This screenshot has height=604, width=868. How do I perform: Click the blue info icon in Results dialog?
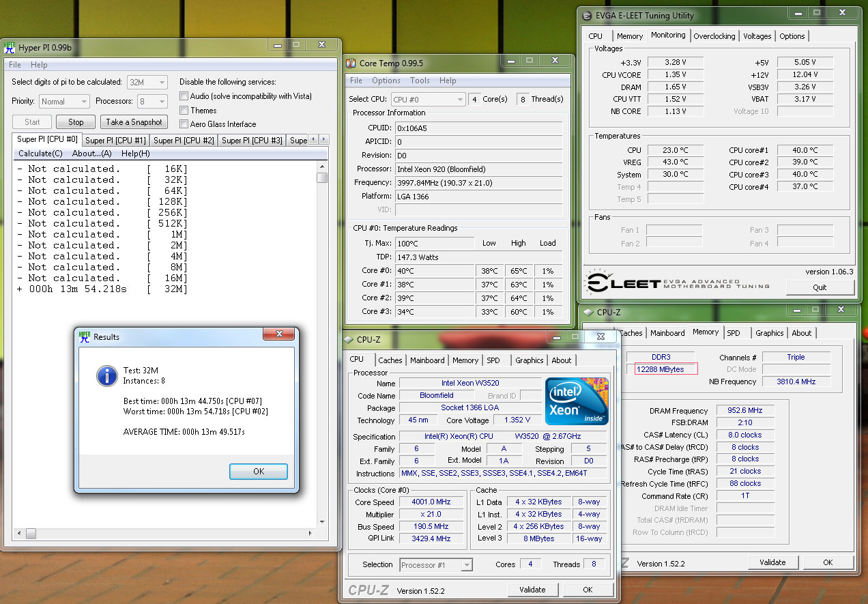(x=106, y=375)
